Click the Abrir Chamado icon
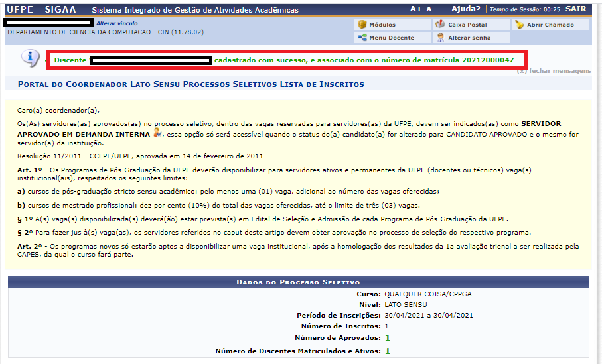Screen dimensions: 602x364 (x=519, y=25)
